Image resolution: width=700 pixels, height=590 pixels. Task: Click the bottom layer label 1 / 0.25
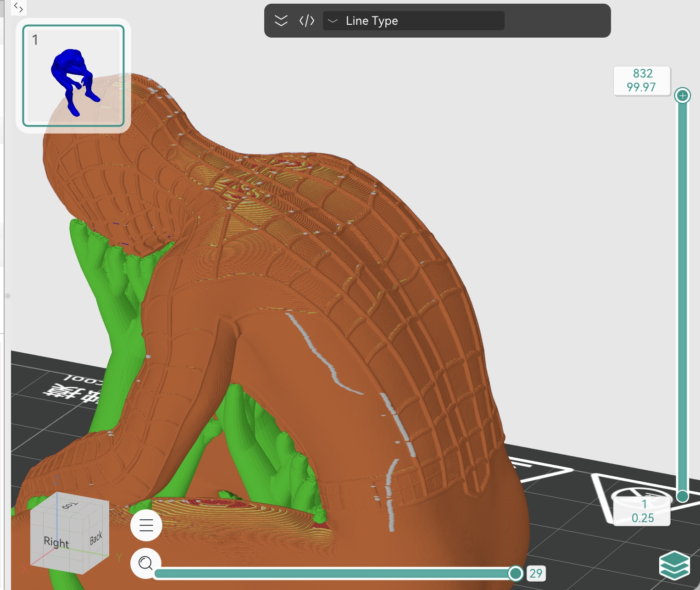pos(642,511)
